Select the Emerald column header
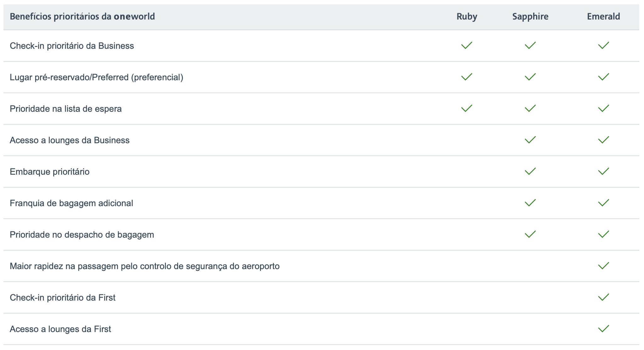This screenshot has height=350, width=644. coord(603,16)
